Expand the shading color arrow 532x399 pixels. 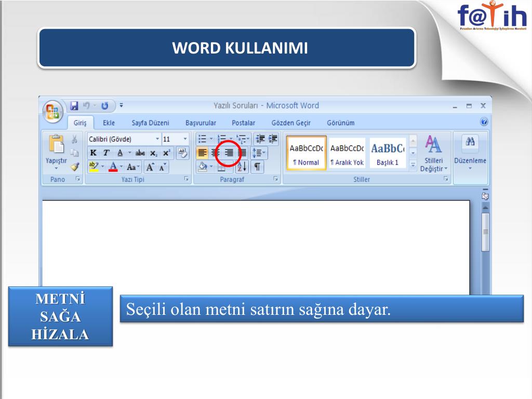pos(211,167)
